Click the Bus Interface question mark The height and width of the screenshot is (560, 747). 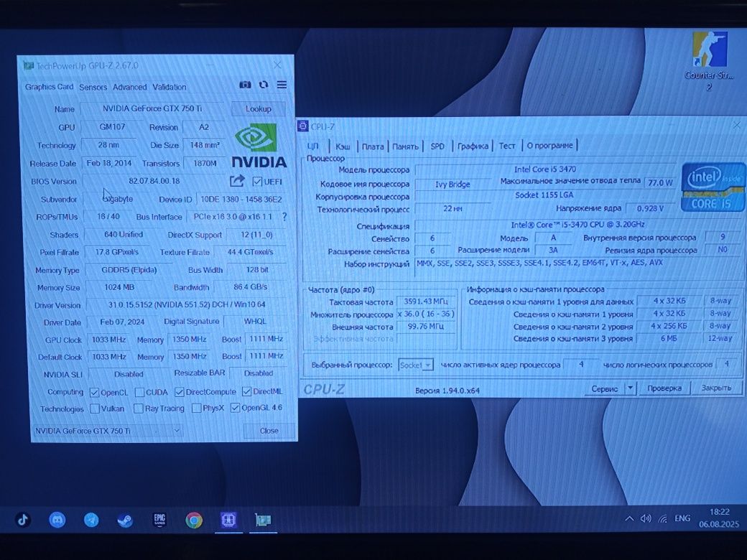[284, 217]
